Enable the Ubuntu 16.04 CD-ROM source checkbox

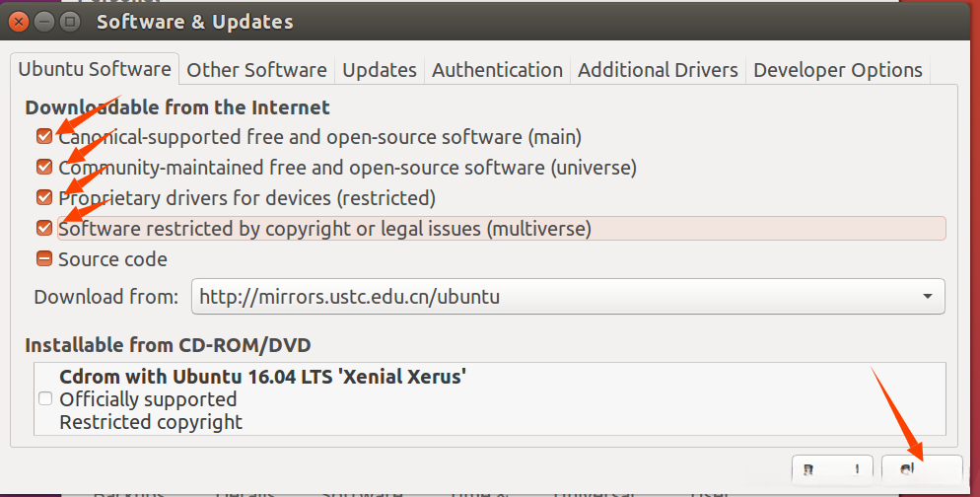click(x=45, y=399)
